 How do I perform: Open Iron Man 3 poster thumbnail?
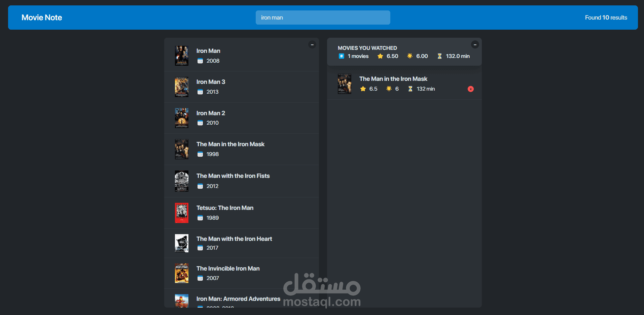[182, 87]
